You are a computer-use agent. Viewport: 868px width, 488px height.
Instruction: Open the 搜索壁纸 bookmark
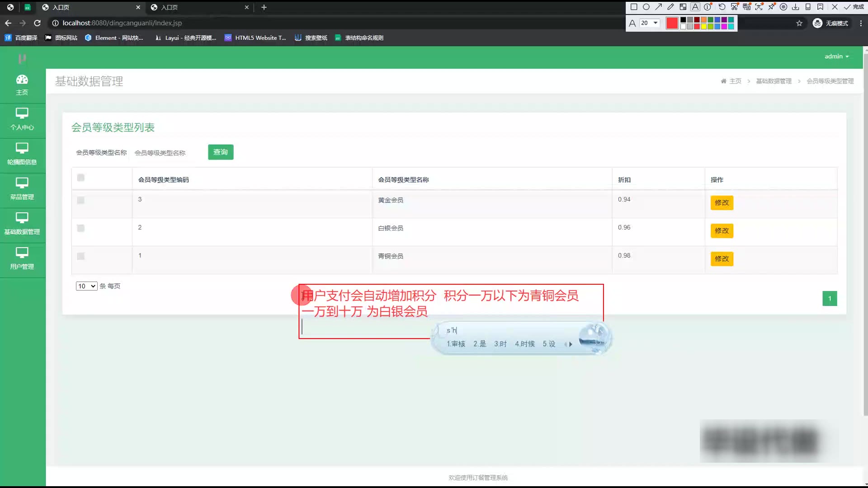[311, 38]
